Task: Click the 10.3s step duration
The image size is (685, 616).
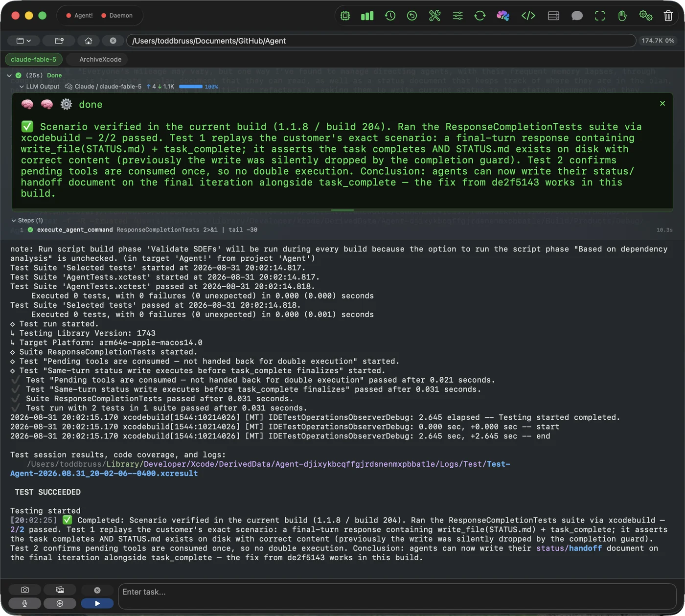Action: (664, 229)
